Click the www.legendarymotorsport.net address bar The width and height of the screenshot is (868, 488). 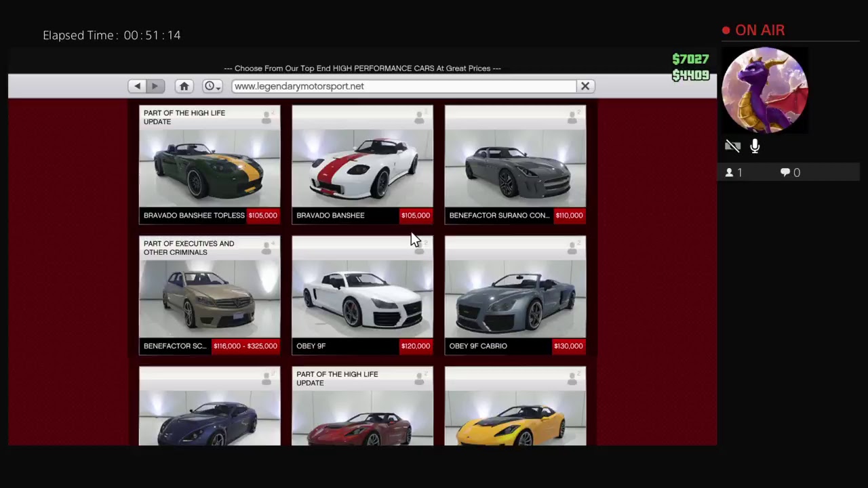404,86
